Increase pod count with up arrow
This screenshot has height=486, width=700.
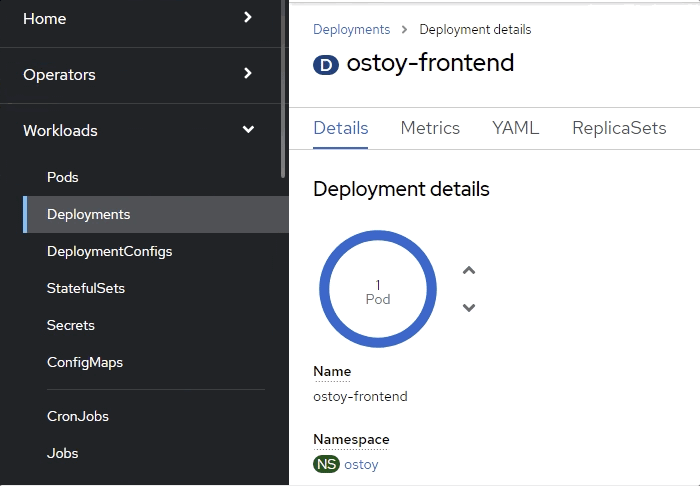[469, 271]
